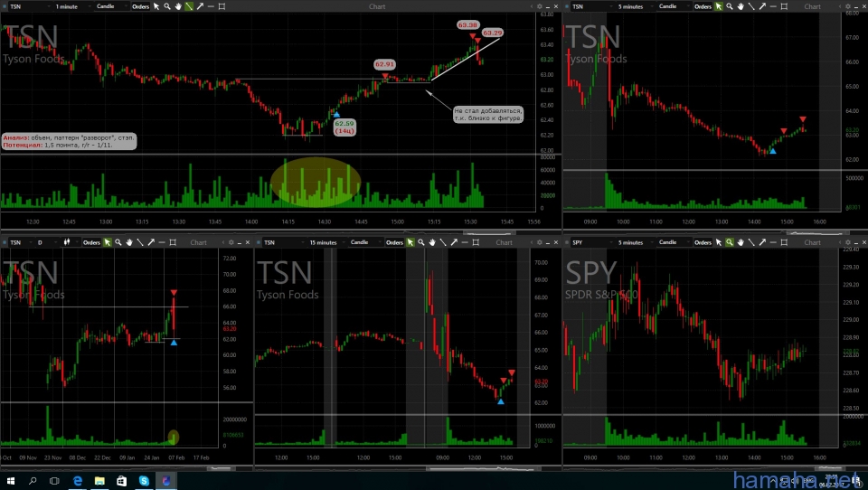The width and height of the screenshot is (868, 490).
Task: Select the rectangle tool in daily TSN chart
Action: pos(173,242)
